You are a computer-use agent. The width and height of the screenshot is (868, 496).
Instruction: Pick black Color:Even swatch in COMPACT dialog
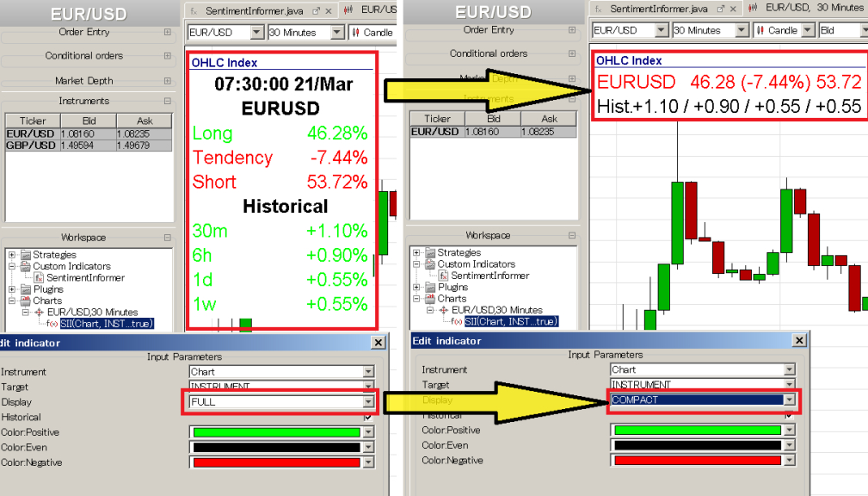[698, 445]
